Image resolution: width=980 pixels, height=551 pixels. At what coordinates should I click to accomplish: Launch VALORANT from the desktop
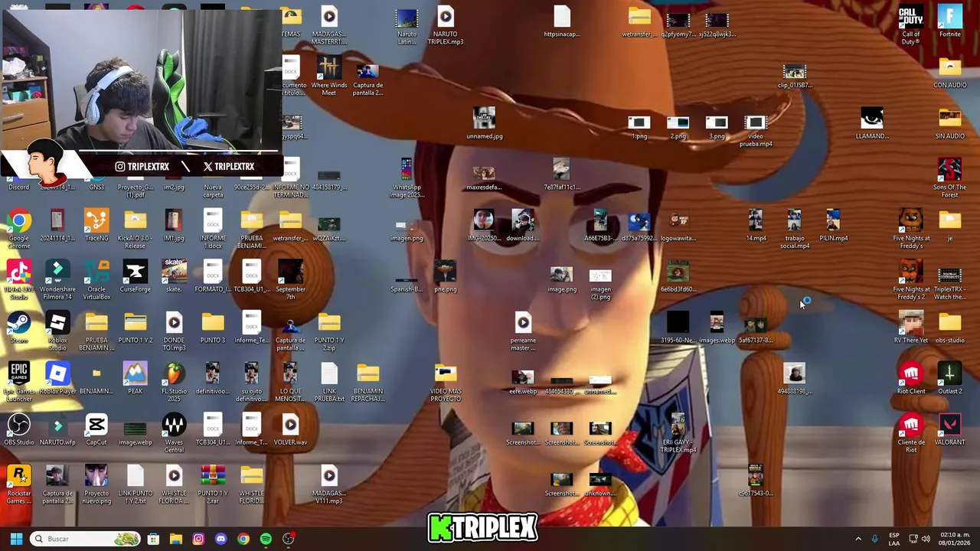pos(949,429)
